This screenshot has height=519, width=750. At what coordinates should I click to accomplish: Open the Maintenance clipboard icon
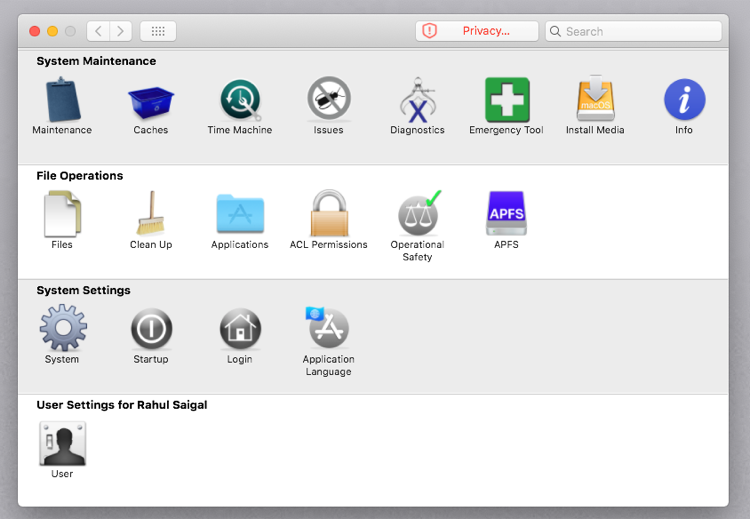(63, 99)
